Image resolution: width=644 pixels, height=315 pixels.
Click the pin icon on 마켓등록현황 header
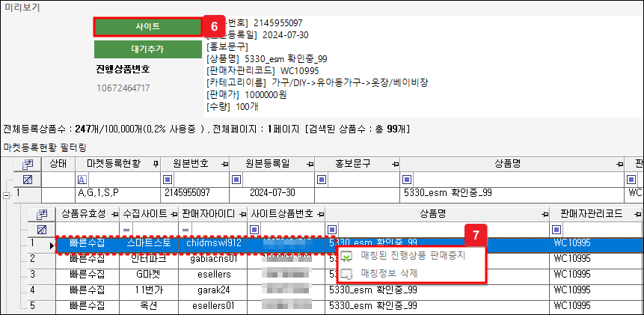click(156, 164)
